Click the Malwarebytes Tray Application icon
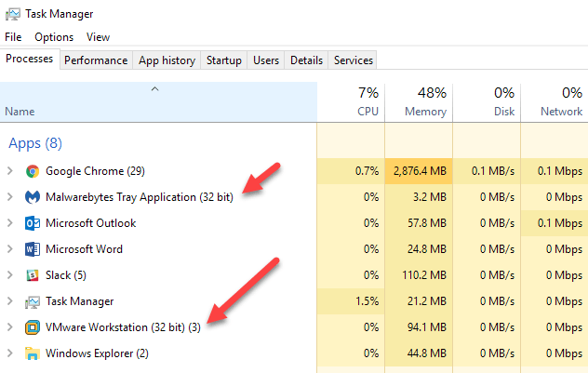The width and height of the screenshot is (588, 373). pos(33,197)
